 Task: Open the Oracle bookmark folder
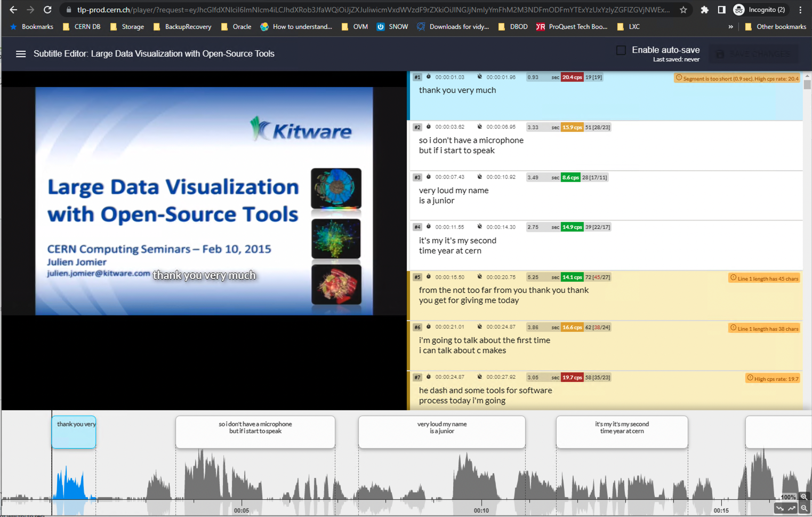click(x=236, y=27)
